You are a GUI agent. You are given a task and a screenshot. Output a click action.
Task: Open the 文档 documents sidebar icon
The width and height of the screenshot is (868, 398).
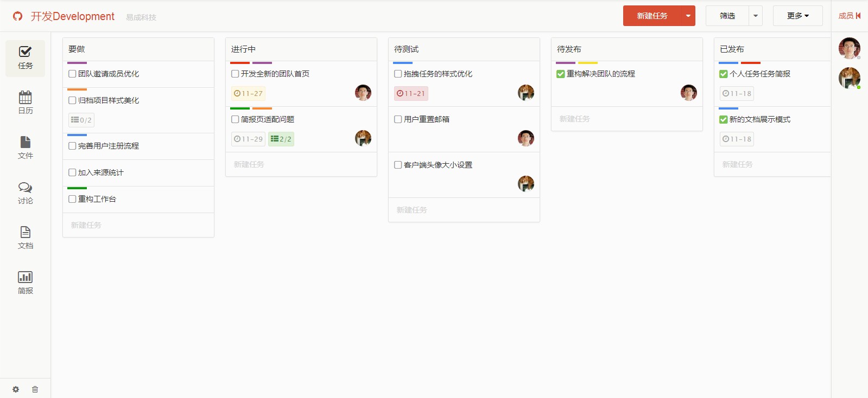25,238
